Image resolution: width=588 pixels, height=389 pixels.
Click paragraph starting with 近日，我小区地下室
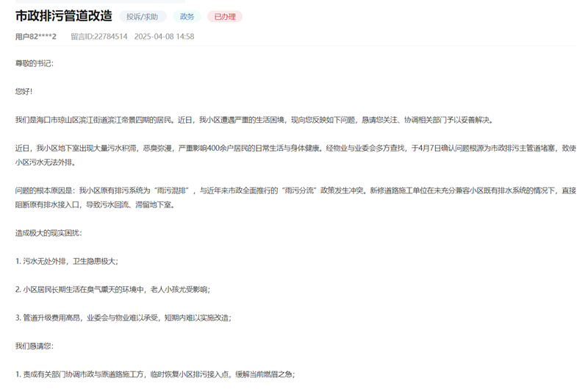pos(294,149)
